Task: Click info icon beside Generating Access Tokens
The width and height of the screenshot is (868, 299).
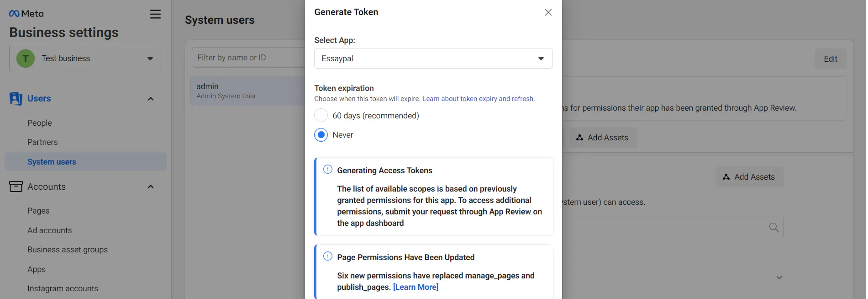Action: coord(328,170)
